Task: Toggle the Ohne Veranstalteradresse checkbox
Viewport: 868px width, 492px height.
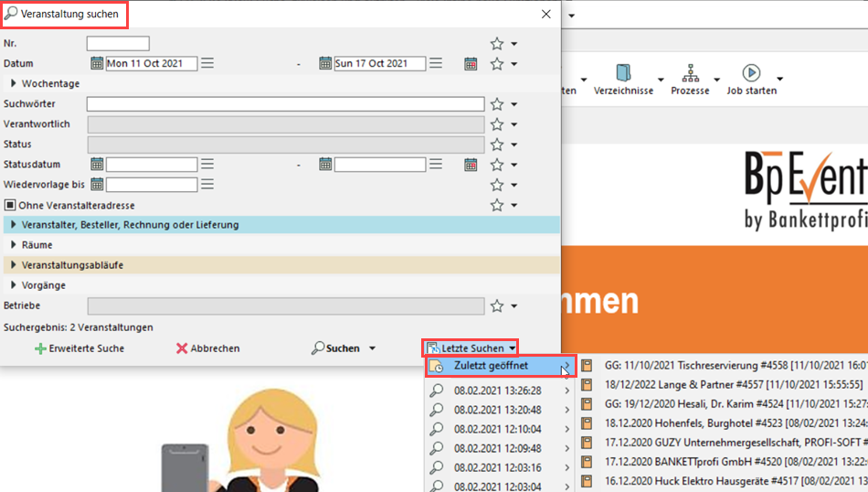Action: (10, 206)
